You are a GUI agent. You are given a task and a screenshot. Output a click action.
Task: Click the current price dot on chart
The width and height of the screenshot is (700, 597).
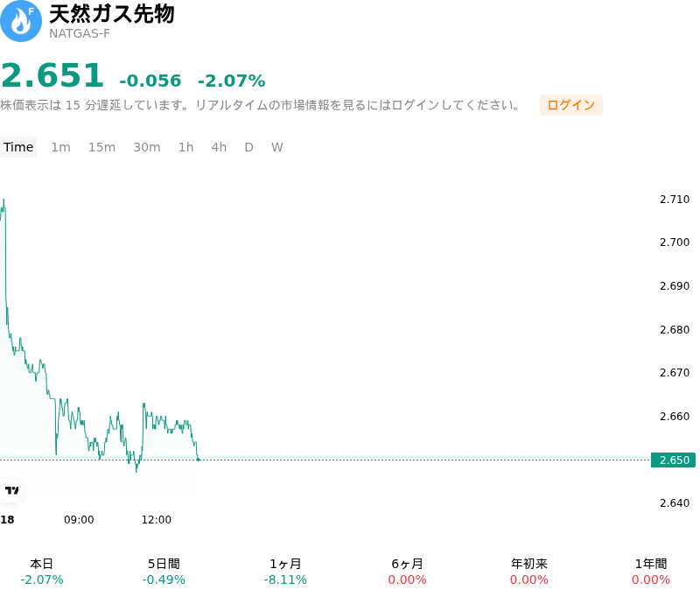(x=199, y=459)
